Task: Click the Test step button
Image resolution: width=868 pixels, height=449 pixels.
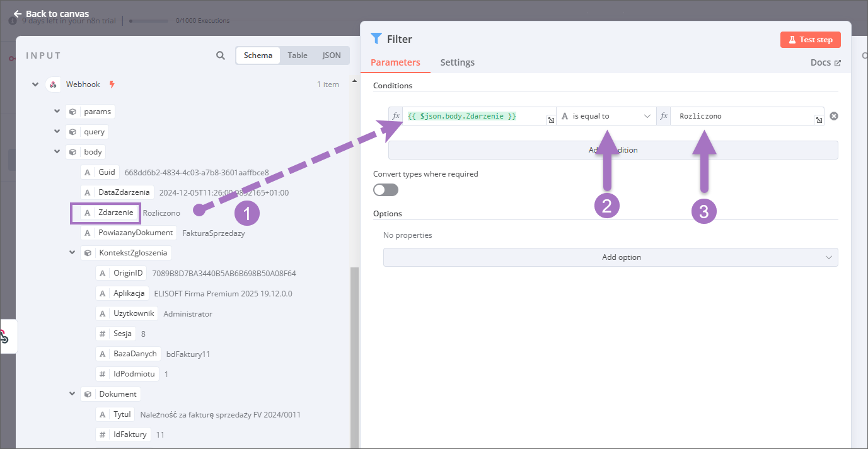Action: [x=810, y=40]
